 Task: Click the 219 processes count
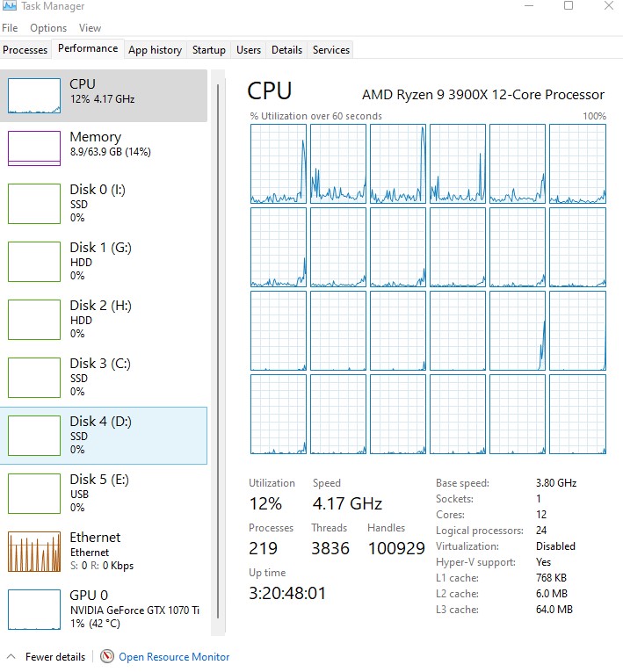(x=263, y=548)
